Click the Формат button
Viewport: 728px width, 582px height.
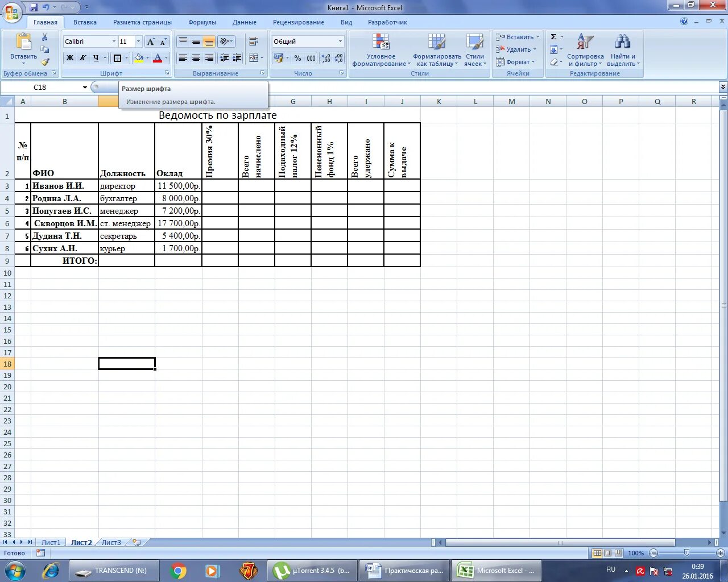[x=516, y=62]
